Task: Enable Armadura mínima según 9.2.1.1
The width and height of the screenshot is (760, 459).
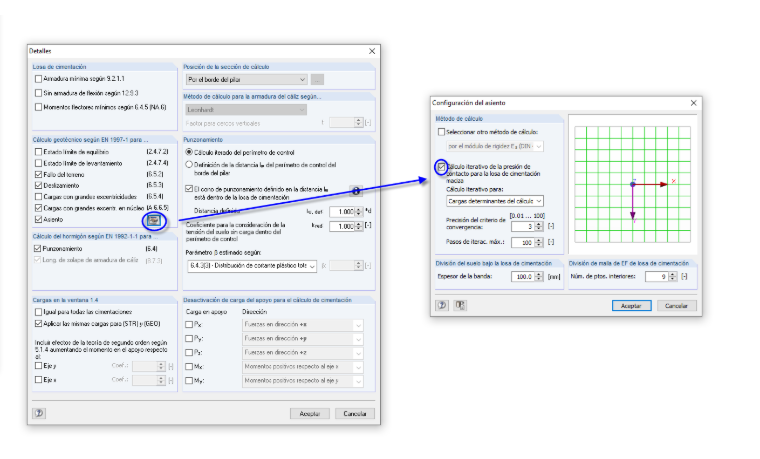Action: (38, 79)
